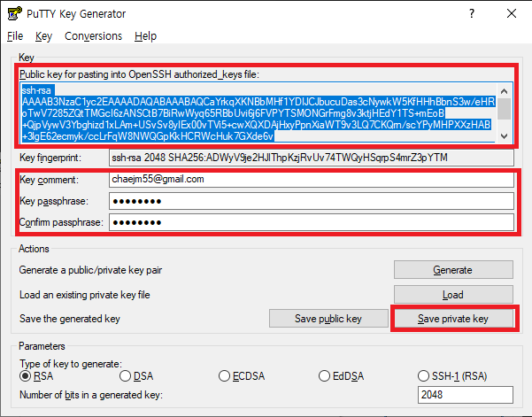532x417 pixels.
Task: Click the Load button
Action: coord(453,294)
